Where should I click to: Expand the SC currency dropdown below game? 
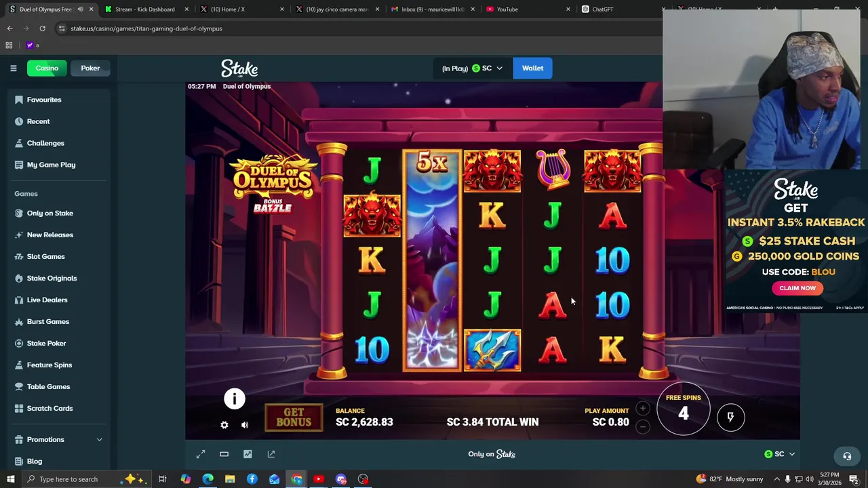pyautogui.click(x=779, y=454)
